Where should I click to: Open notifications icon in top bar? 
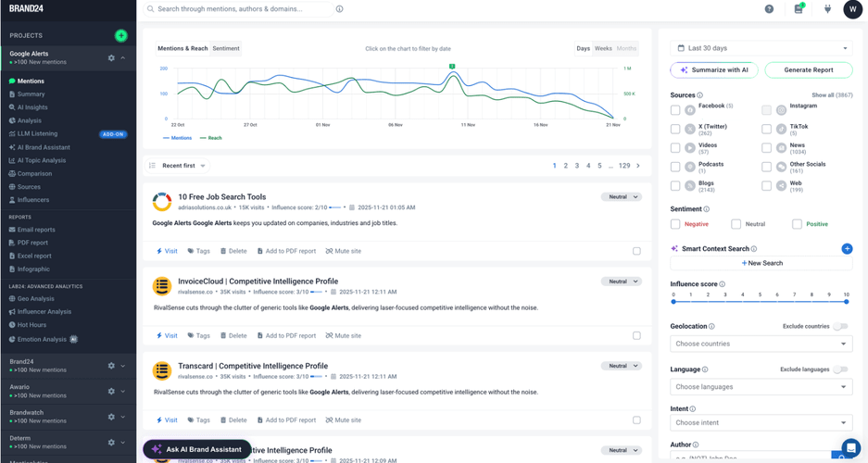point(799,9)
